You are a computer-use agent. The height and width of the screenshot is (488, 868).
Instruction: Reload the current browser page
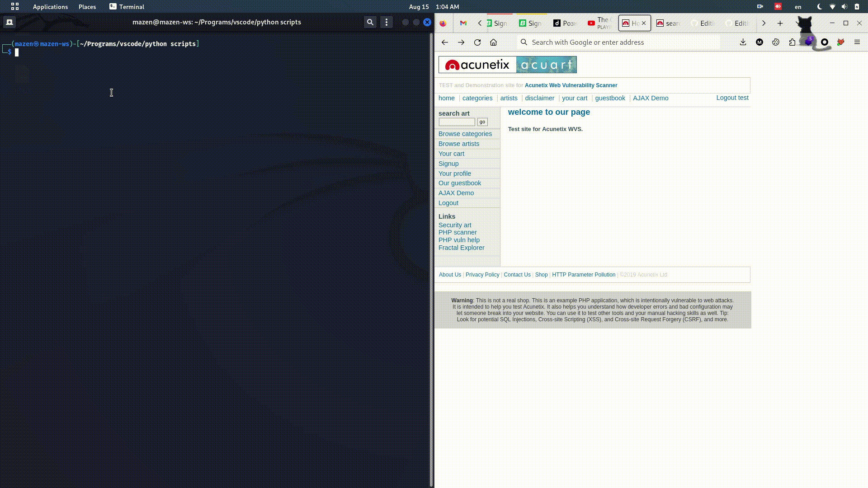tap(477, 42)
